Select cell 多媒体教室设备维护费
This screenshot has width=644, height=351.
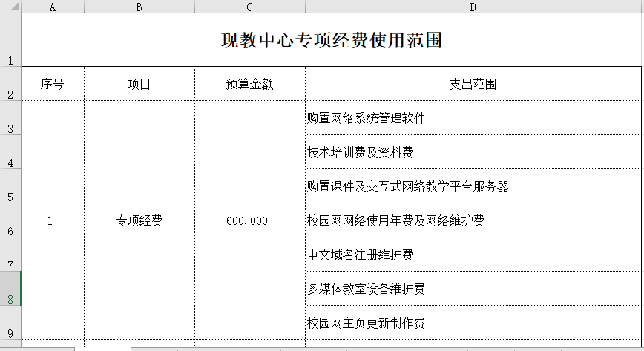click(473, 289)
